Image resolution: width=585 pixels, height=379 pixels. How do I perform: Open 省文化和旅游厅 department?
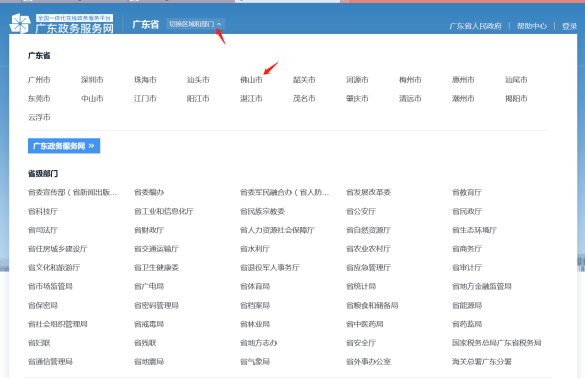point(54,268)
